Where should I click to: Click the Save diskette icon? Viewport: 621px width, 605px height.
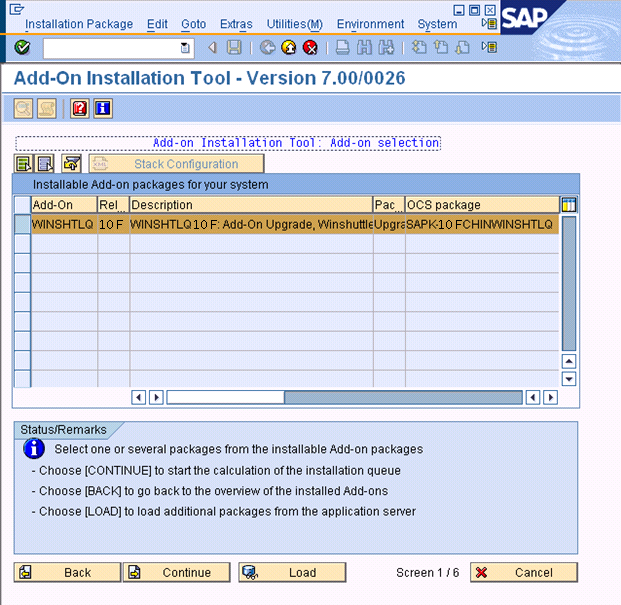(x=234, y=48)
